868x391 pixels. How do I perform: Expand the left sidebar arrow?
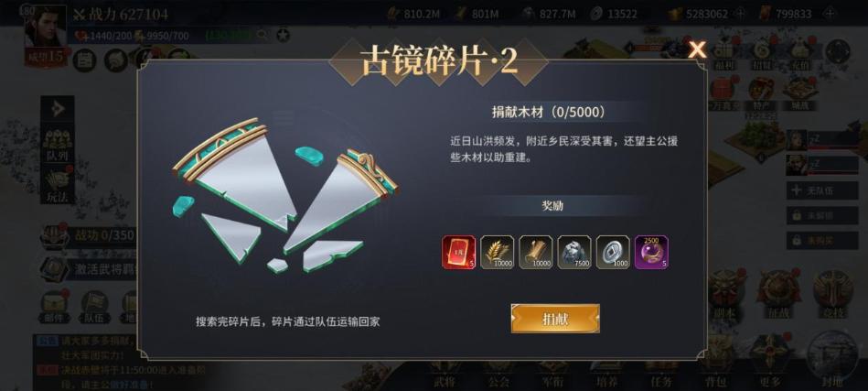coord(58,109)
